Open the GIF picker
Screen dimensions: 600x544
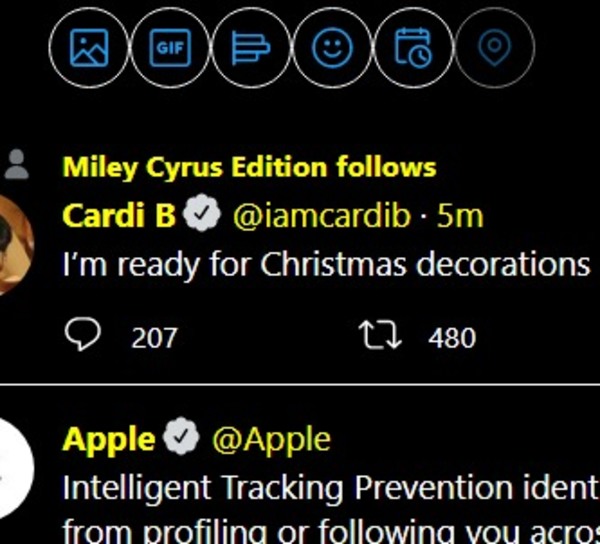click(169, 47)
